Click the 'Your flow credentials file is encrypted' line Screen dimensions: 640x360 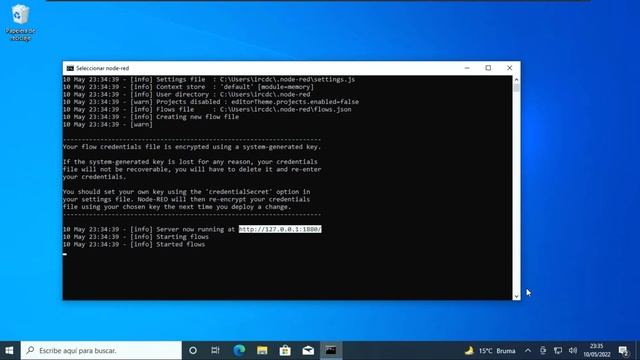coord(192,147)
